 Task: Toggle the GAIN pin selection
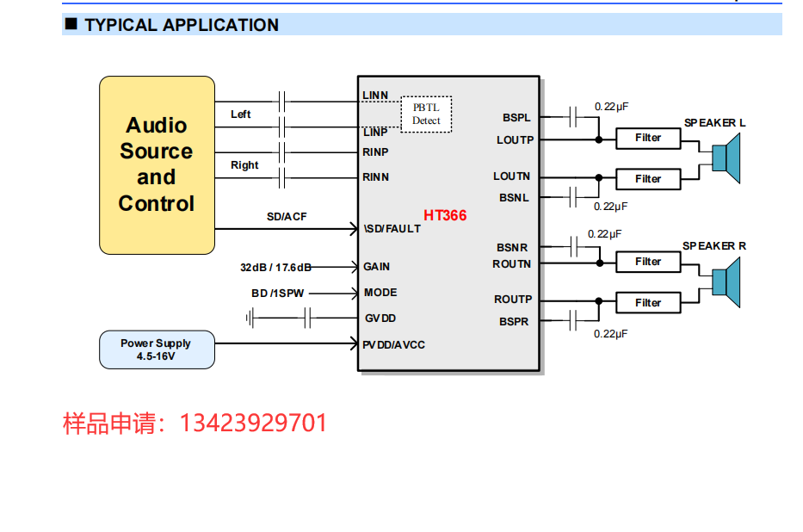[376, 267]
